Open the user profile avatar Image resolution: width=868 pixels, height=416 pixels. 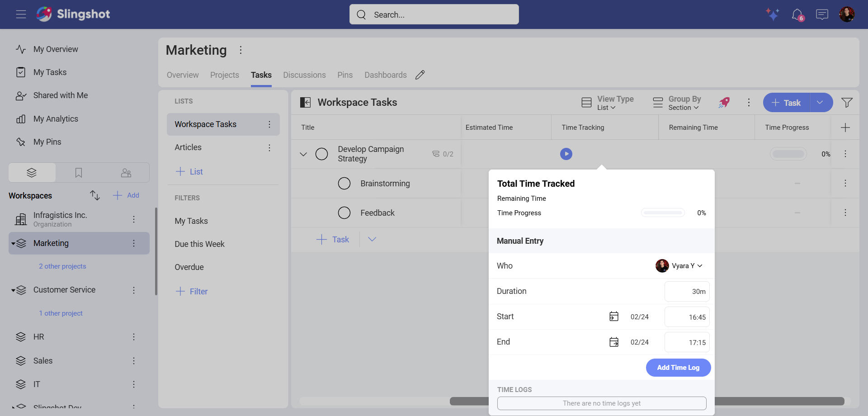[847, 14]
